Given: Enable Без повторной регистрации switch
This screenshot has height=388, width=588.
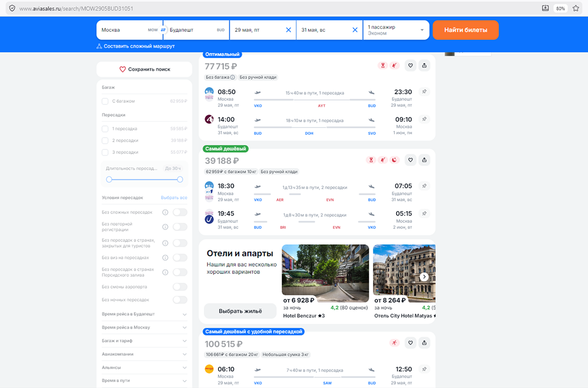Looking at the screenshot, I should point(180,227).
